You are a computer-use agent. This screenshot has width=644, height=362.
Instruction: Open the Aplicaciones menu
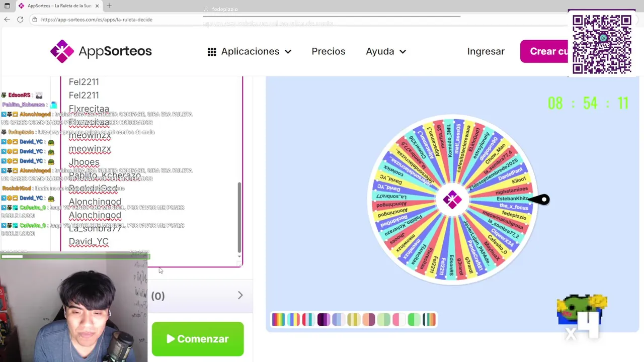tap(250, 51)
